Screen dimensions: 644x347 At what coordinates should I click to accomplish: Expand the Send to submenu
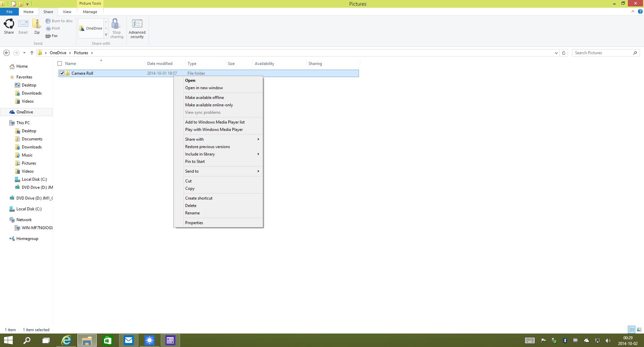click(x=258, y=171)
